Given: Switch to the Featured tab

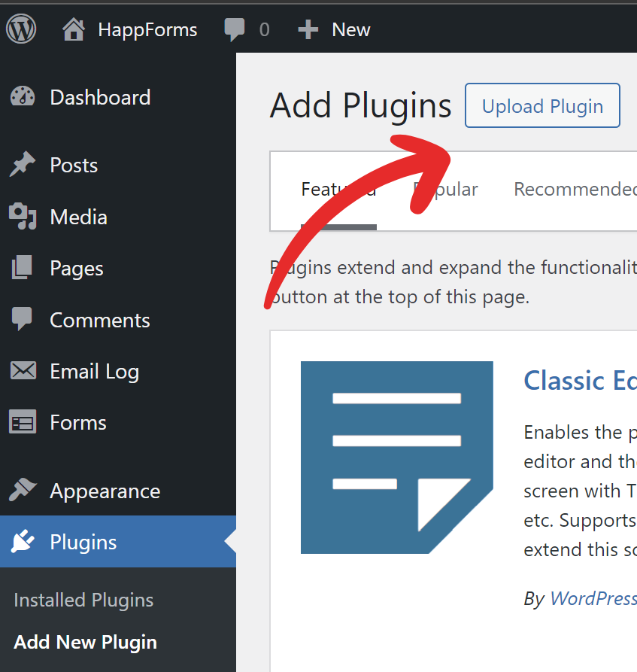Looking at the screenshot, I should tap(338, 190).
